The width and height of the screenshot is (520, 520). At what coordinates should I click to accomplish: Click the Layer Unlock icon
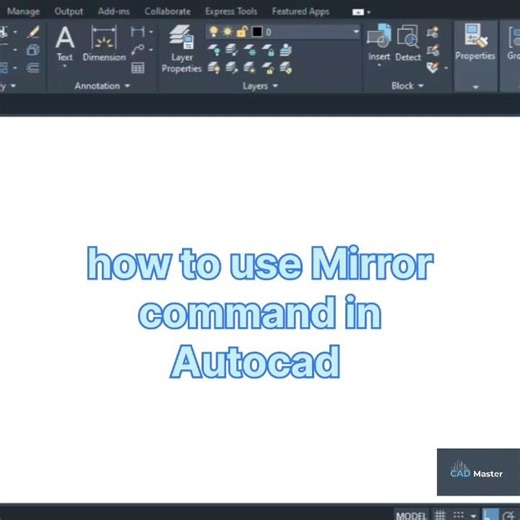(x=268, y=68)
